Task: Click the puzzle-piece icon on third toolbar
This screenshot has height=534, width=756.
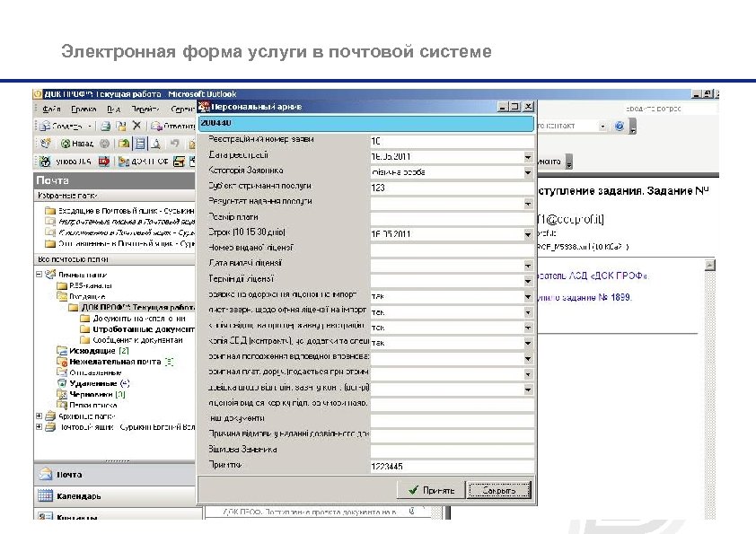Action: pyautogui.click(x=45, y=162)
